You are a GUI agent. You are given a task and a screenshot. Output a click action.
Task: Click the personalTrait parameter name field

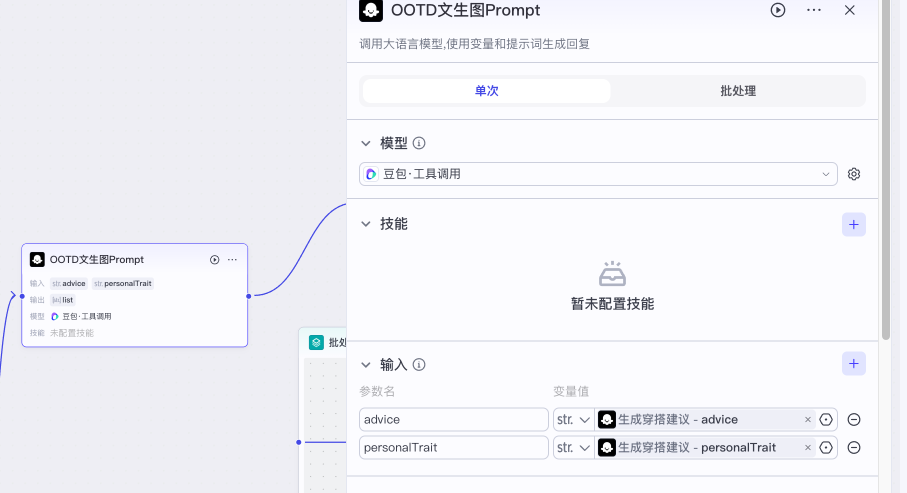point(453,448)
